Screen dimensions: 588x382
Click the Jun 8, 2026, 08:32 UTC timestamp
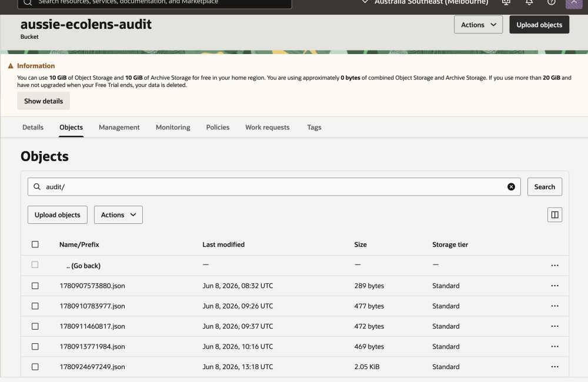[238, 286]
